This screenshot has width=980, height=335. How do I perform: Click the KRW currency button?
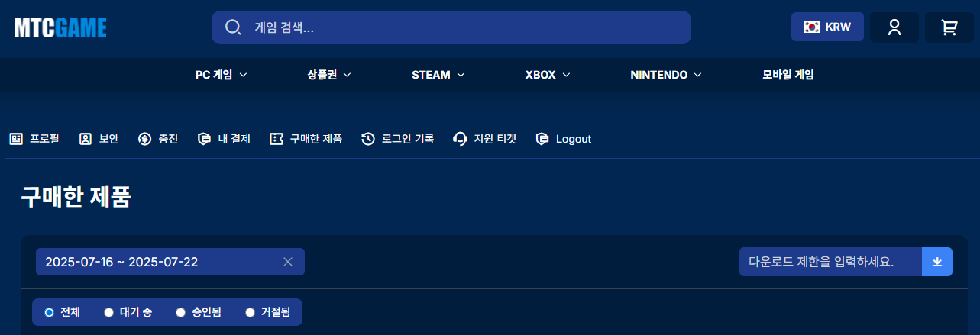point(827,27)
